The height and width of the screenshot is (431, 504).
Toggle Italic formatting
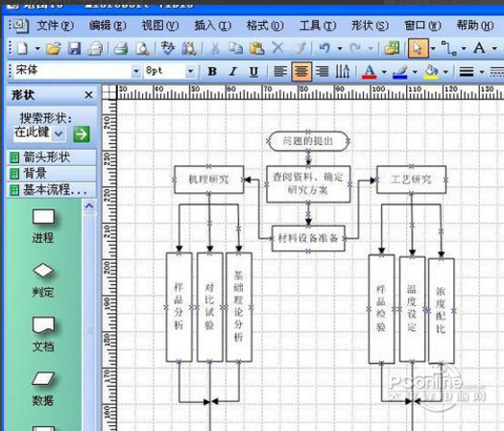pos(233,71)
